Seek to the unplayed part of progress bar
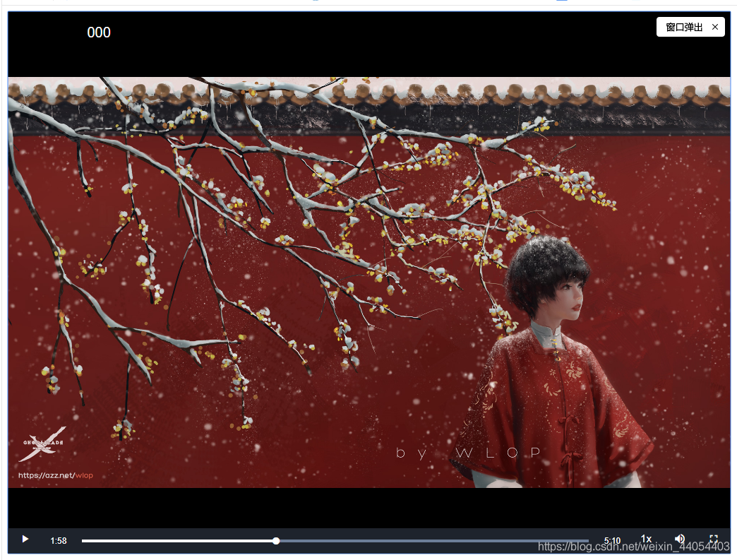Viewport: 737px width, 560px height. (x=434, y=541)
